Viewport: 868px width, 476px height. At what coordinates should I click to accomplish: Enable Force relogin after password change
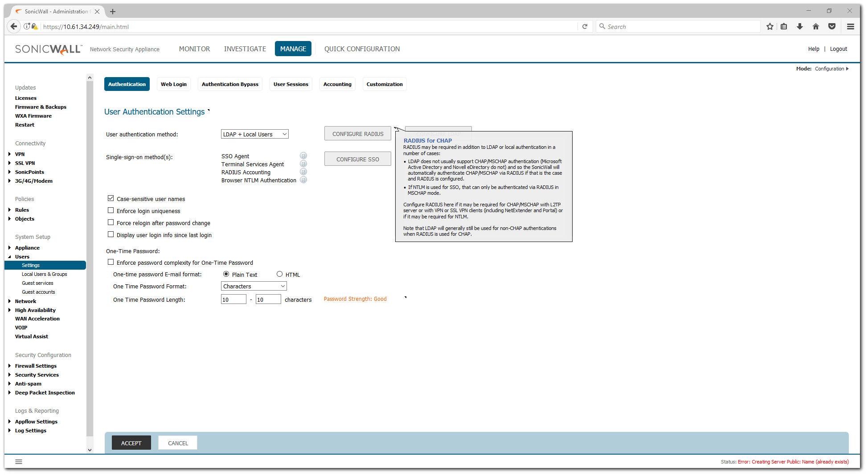click(x=111, y=222)
